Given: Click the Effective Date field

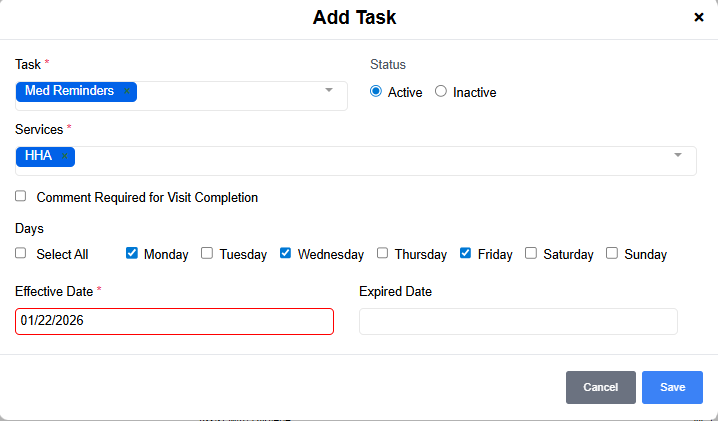Looking at the screenshot, I should [x=174, y=321].
